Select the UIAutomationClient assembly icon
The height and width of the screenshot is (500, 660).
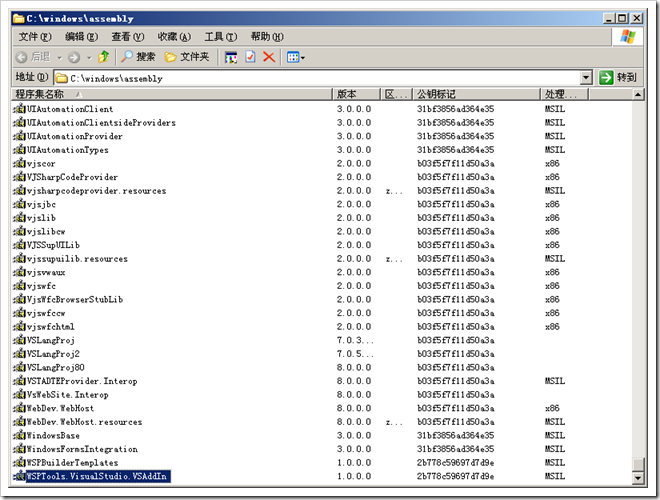tap(19, 109)
